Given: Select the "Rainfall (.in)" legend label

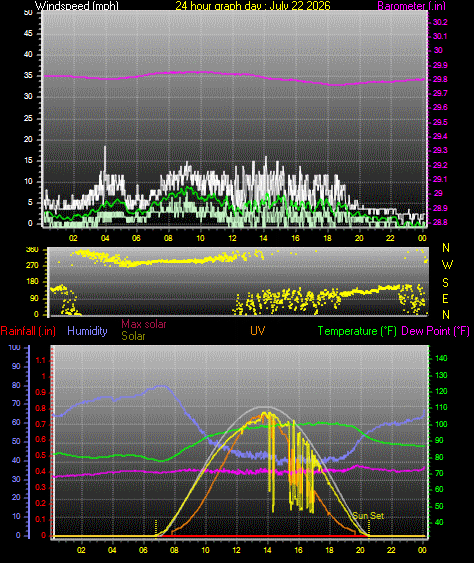Looking at the screenshot, I should pyautogui.click(x=28, y=331).
